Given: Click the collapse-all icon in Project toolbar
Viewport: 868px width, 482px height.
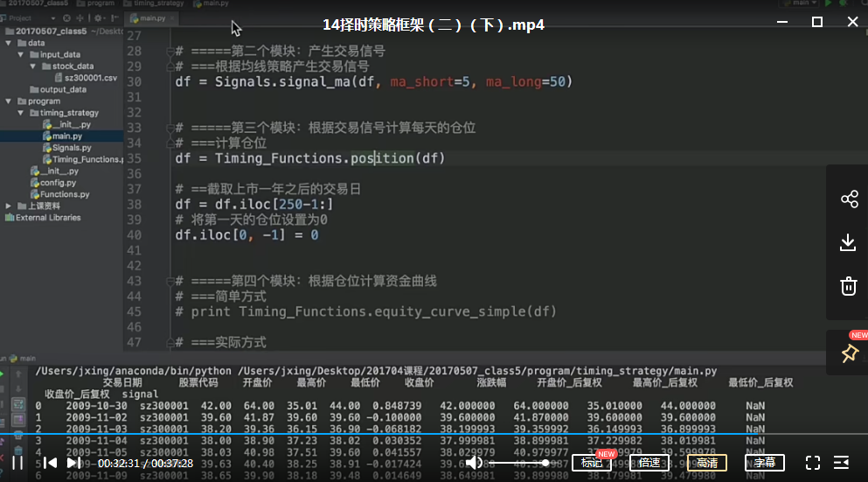Looking at the screenshot, I should coord(80,18).
